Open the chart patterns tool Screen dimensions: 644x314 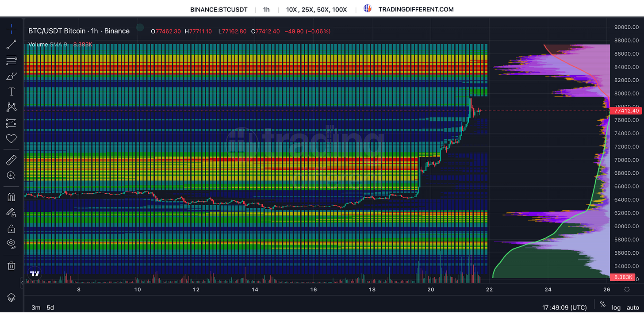pos(11,107)
